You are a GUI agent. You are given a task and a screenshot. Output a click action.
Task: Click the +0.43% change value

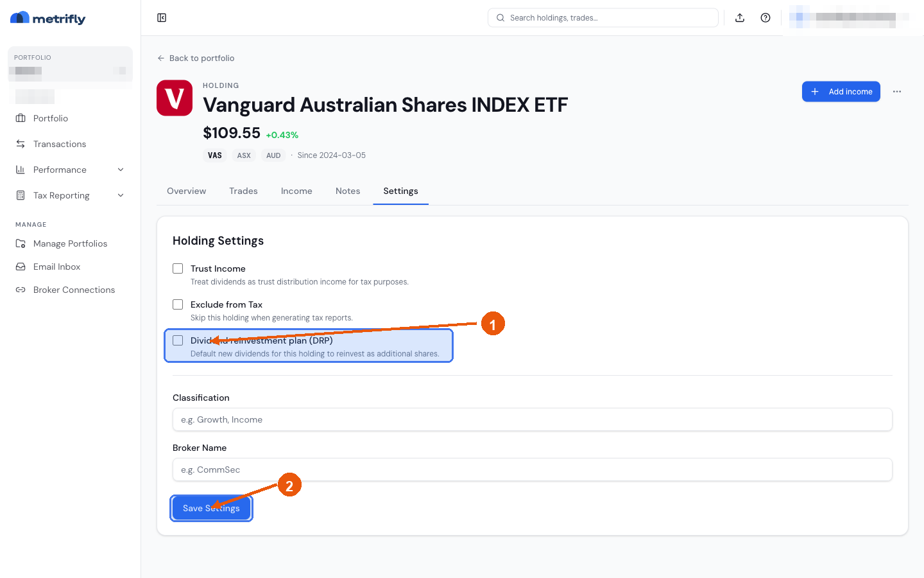(282, 135)
